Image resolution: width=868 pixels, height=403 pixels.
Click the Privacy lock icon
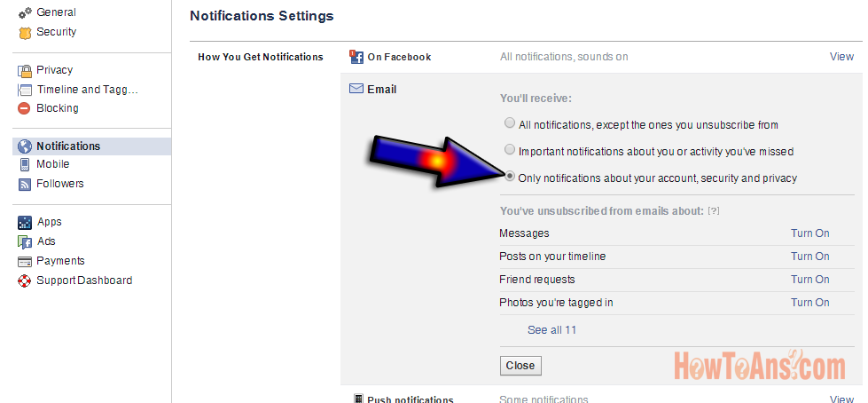25,70
